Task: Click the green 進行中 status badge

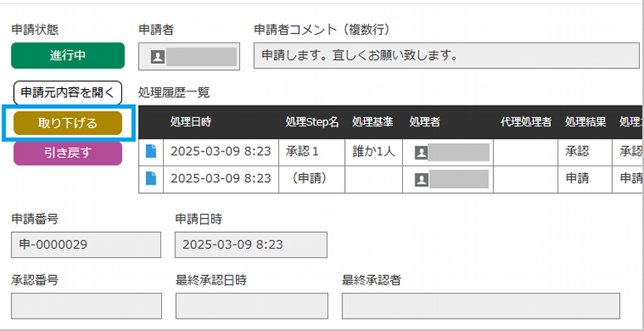Action: pyautogui.click(x=68, y=56)
